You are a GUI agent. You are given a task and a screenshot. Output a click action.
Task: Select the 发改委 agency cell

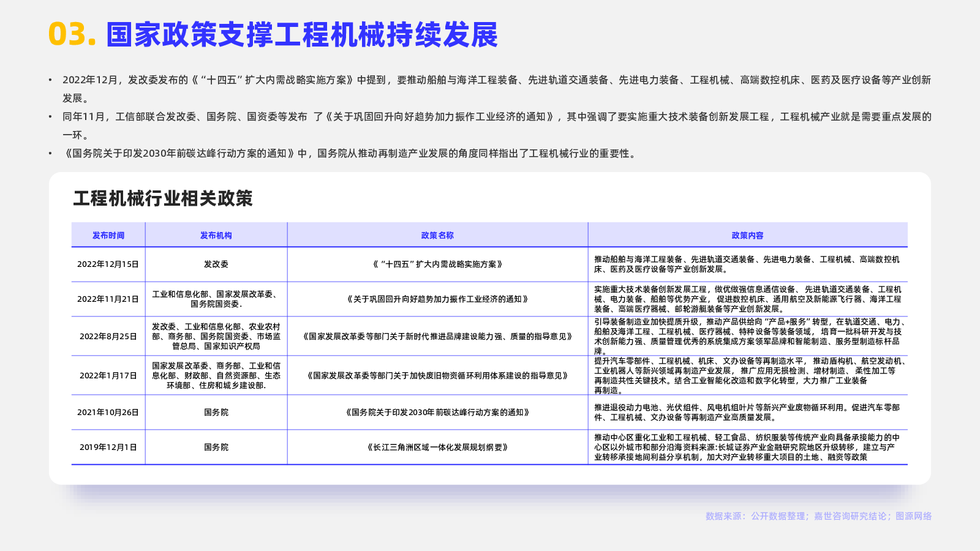[x=216, y=264]
